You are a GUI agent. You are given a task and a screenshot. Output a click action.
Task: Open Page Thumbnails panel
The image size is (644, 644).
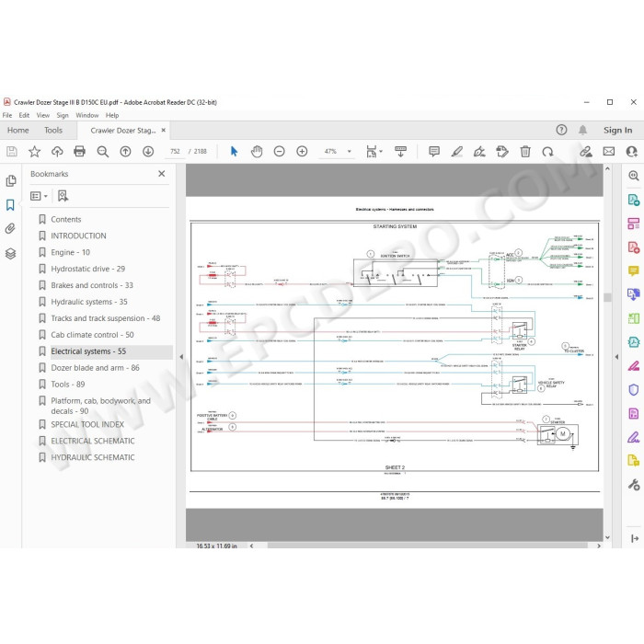click(11, 180)
